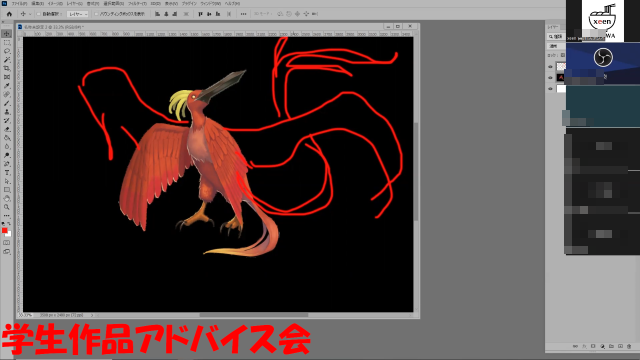Open the File menu
This screenshot has width=640, height=360.
coord(19,3)
